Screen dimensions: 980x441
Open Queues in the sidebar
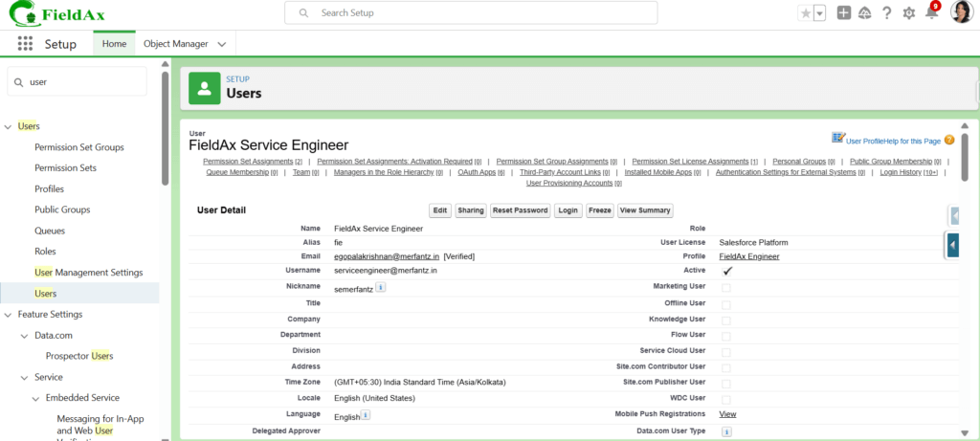[x=50, y=231]
